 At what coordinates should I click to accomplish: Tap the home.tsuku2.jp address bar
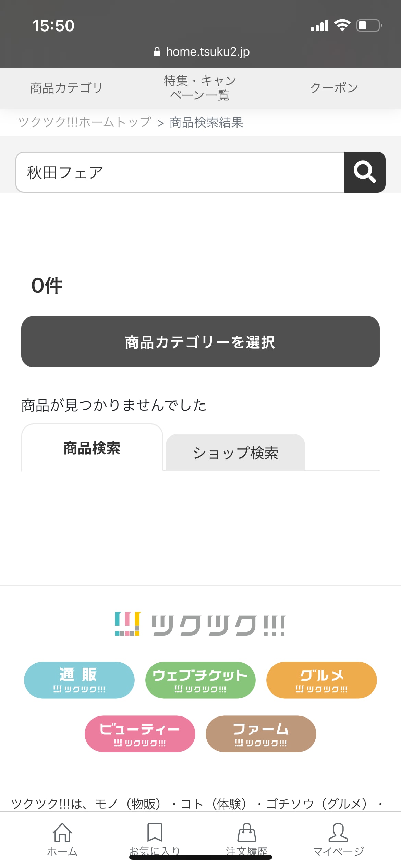pyautogui.click(x=202, y=52)
